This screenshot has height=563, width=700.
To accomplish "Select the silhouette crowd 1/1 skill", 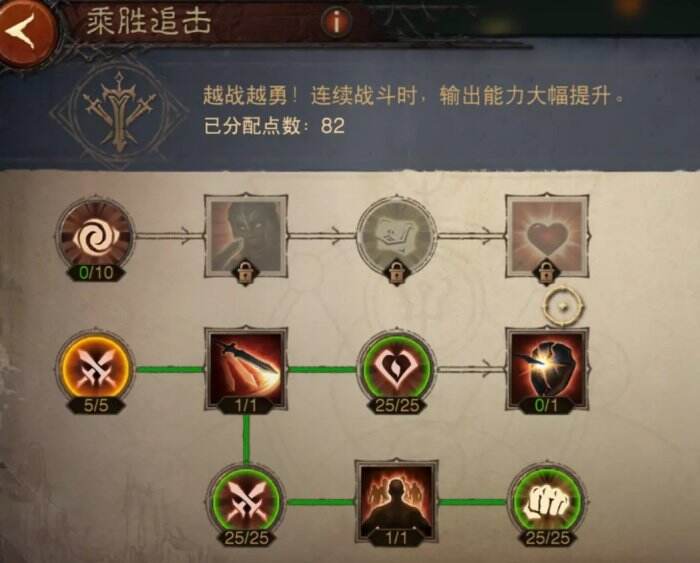I will pyautogui.click(x=396, y=502).
